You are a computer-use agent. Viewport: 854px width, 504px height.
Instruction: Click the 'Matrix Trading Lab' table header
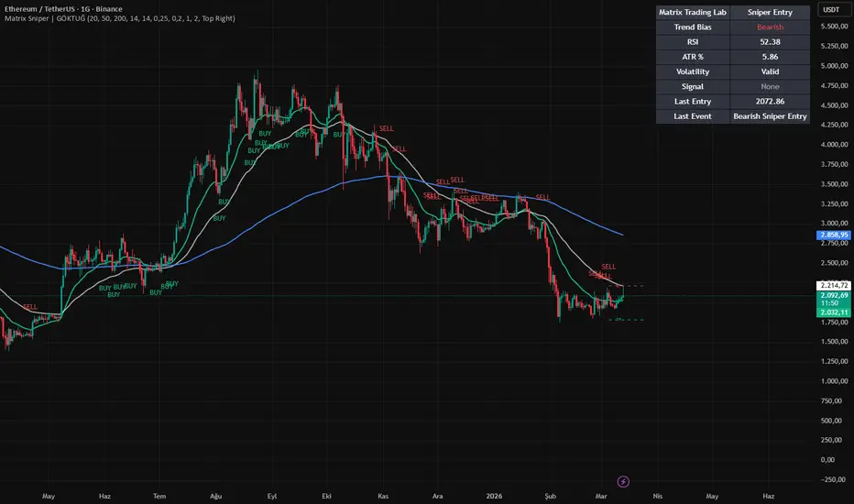[693, 12]
